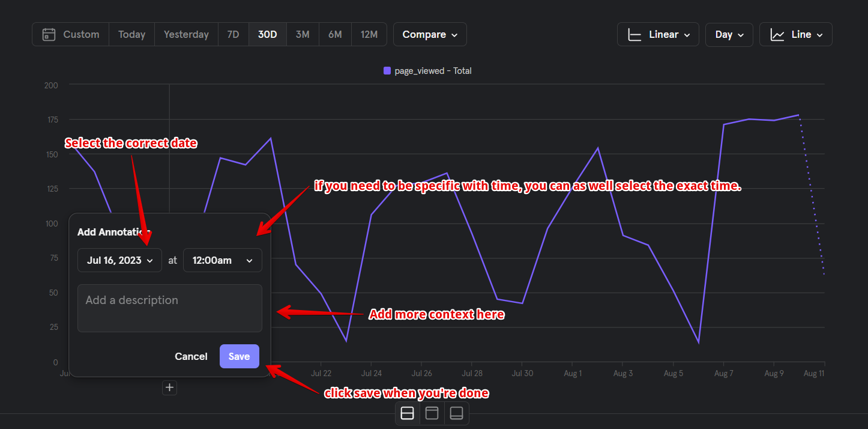Screen dimensions: 868x429
Task: Toggle the page_viewed - Total series visibility
Action: pos(427,70)
